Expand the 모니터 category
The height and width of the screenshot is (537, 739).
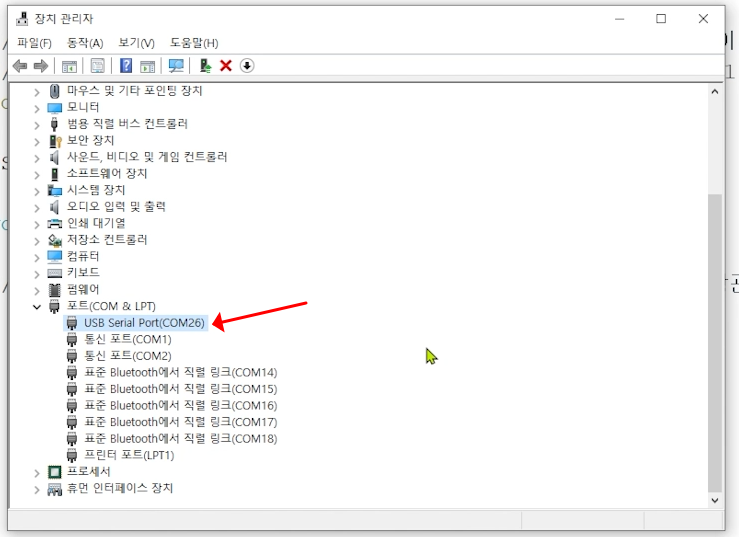click(37, 108)
